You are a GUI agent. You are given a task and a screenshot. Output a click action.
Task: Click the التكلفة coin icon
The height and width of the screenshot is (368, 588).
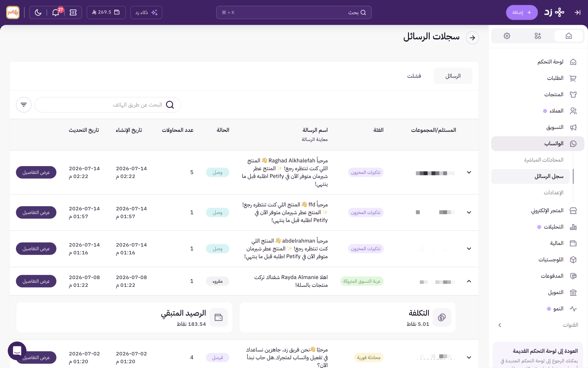pyautogui.click(x=441, y=317)
